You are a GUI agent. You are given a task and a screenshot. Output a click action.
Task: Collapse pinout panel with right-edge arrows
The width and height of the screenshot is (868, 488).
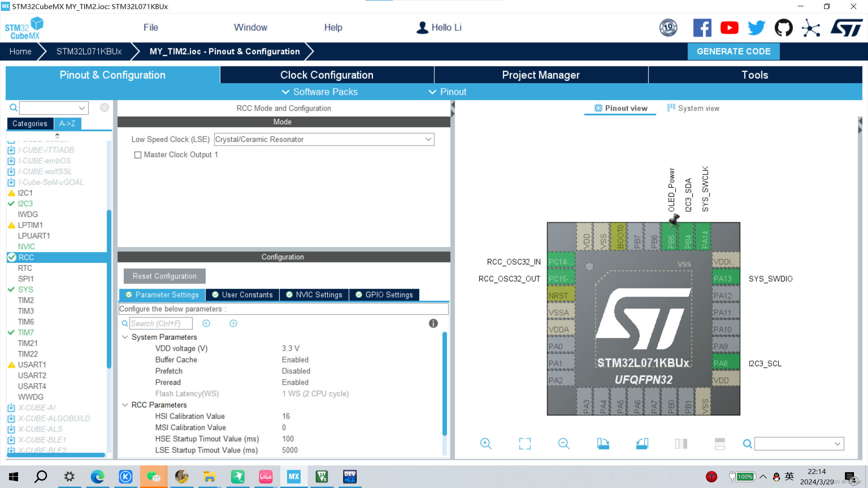pyautogui.click(x=860, y=125)
